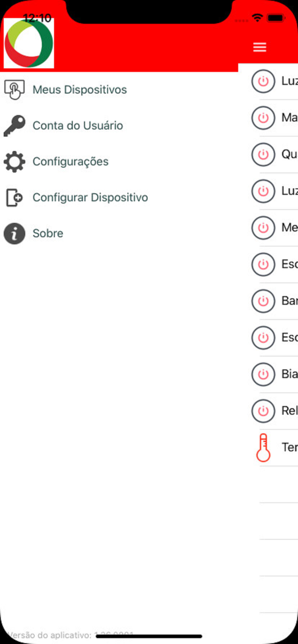The width and height of the screenshot is (298, 644).
Task: Toggle power on the Rel device
Action: pos(263,411)
